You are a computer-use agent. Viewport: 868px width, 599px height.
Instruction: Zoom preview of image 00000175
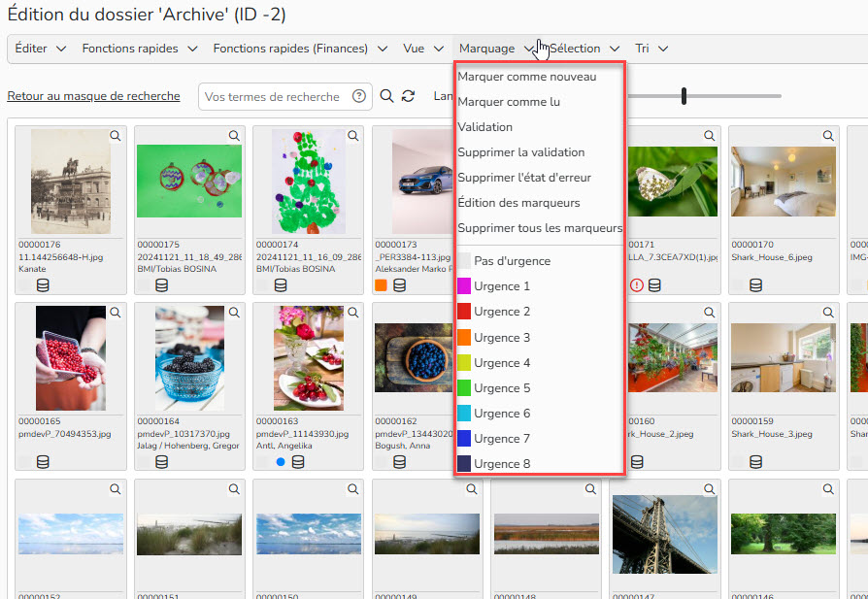point(234,136)
